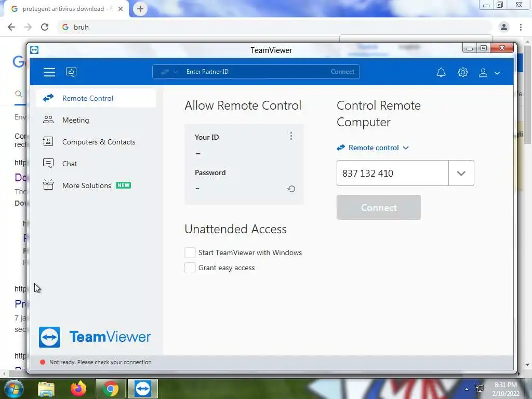Viewport: 532px width, 399px height.
Task: Click the TeamViewer taskbar button
Action: pos(142,389)
